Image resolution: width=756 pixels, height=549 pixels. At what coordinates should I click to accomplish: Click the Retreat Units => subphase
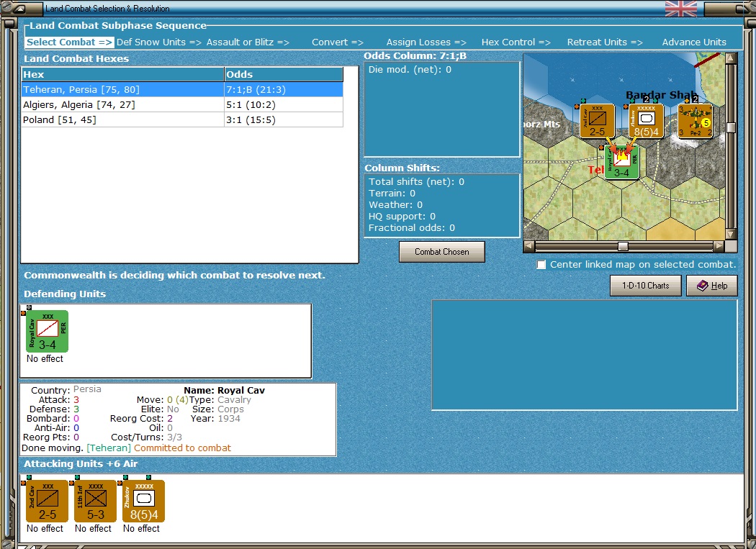[x=605, y=42]
